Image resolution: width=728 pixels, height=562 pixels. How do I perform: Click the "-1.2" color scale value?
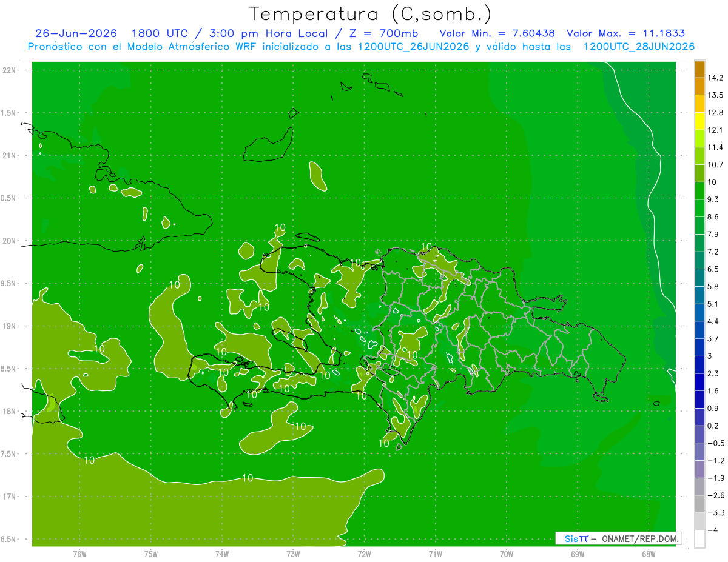click(716, 461)
